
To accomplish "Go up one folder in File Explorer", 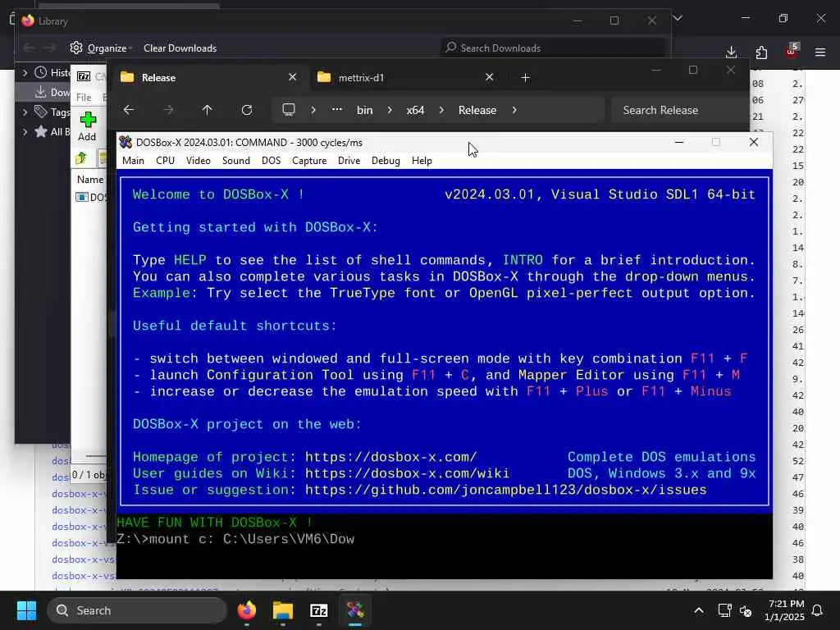I will pyautogui.click(x=208, y=110).
